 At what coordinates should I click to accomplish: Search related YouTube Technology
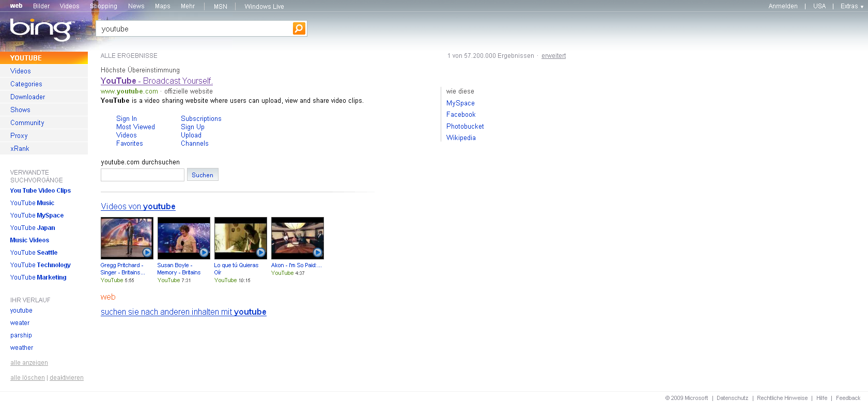(40, 265)
